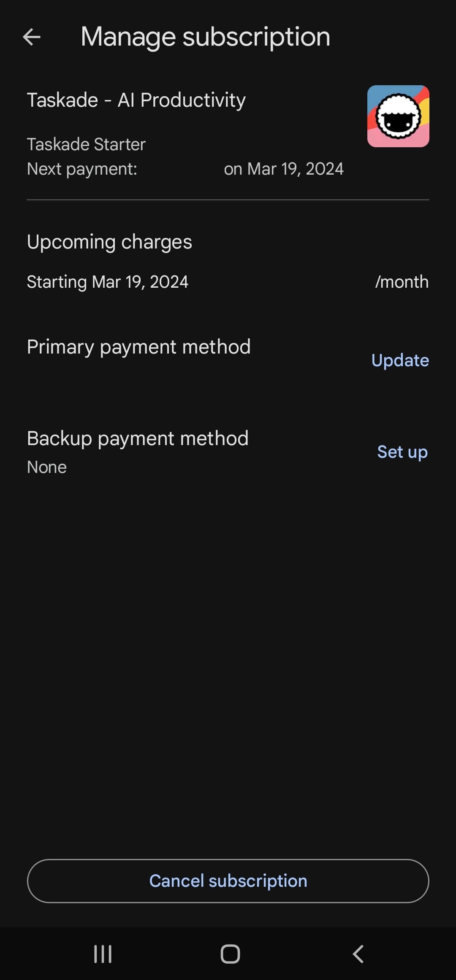Set up a backup payment method

point(402,452)
